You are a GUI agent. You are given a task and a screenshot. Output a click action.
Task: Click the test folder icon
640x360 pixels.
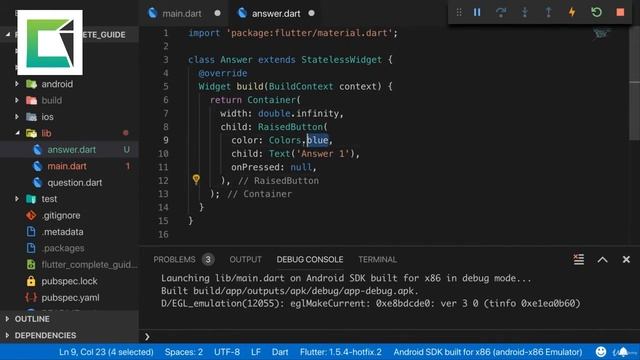[x=31, y=199]
